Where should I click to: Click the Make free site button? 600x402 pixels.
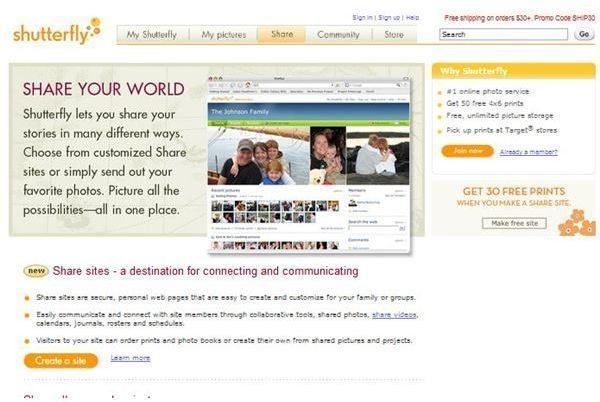point(514,223)
